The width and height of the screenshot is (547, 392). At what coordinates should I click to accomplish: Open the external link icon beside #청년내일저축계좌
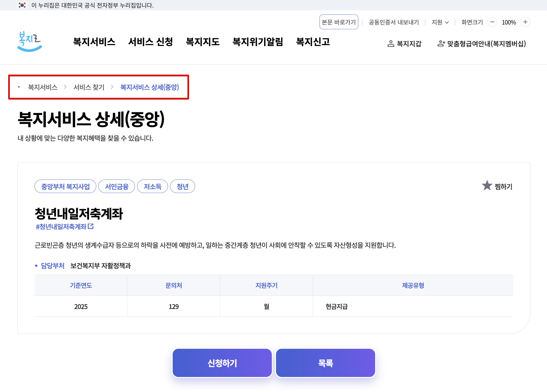coord(91,226)
